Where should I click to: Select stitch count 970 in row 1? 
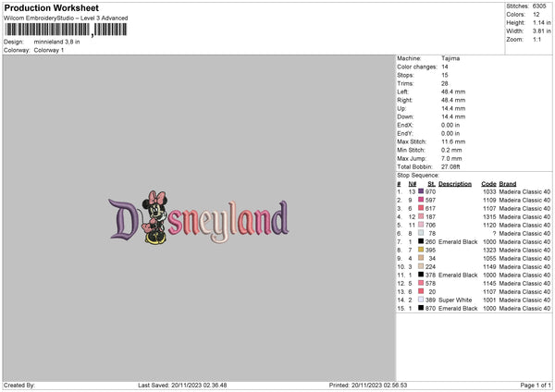tap(430, 191)
